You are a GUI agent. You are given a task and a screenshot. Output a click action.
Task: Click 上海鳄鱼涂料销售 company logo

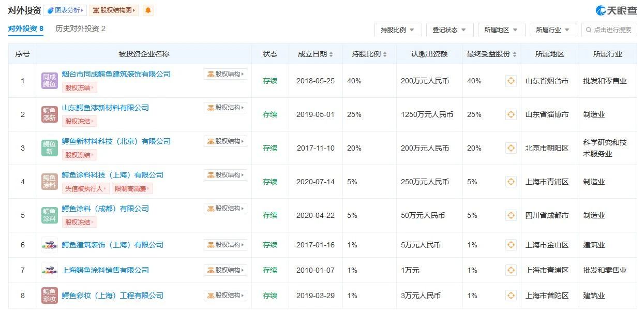tap(50, 270)
